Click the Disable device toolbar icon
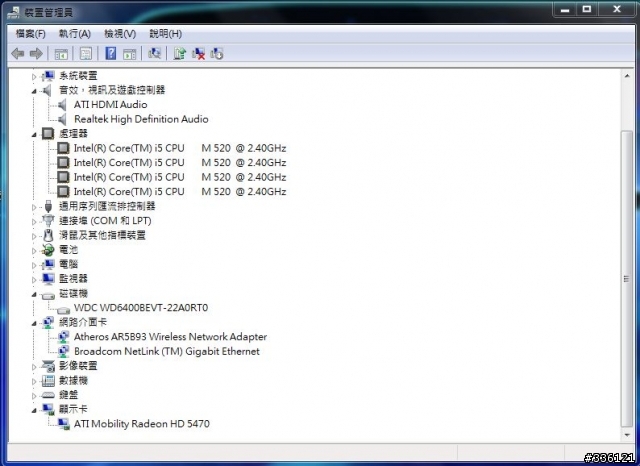The width and height of the screenshot is (640, 466). click(x=217, y=53)
